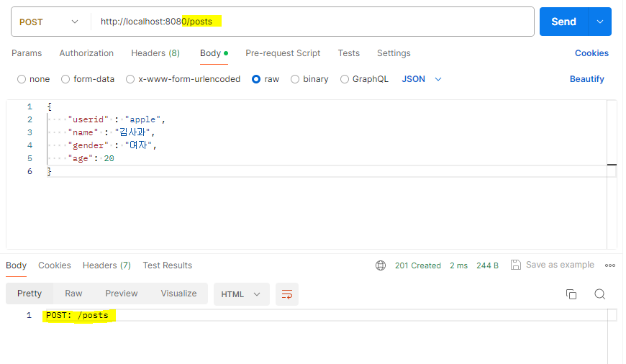Screen dimensions: 626x364
Task: Open the request Headers (8) tab
Action: [x=155, y=53]
